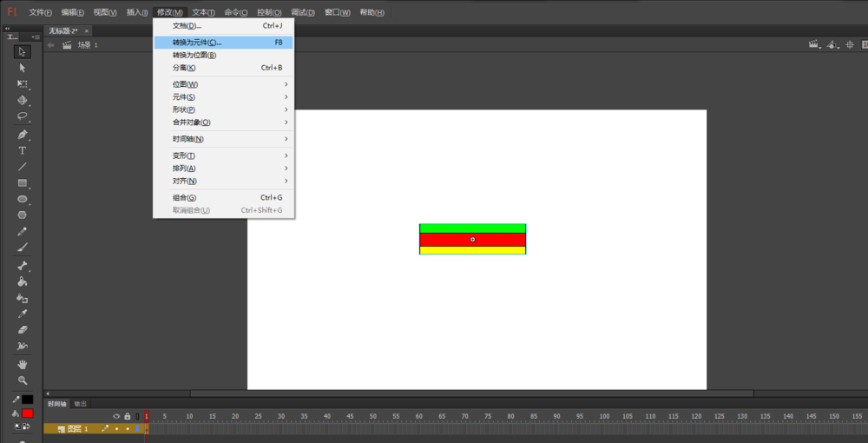Select the Ink Bottle tool

pos(23,298)
